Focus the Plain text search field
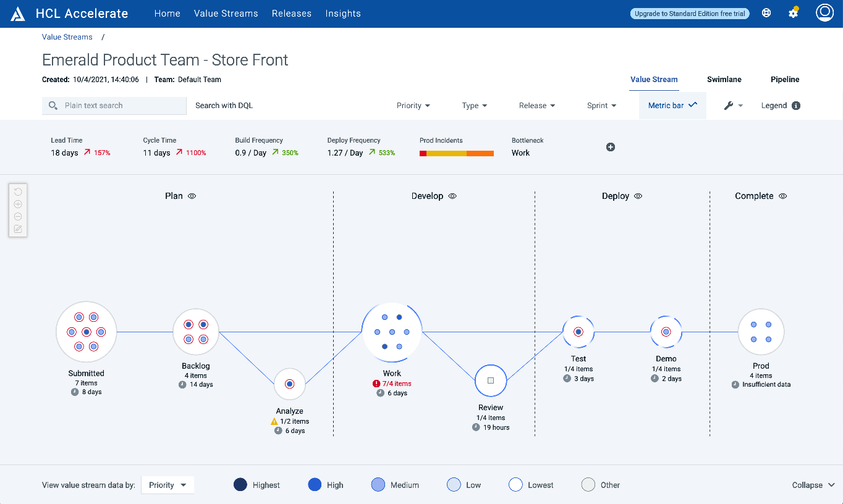 tap(114, 106)
